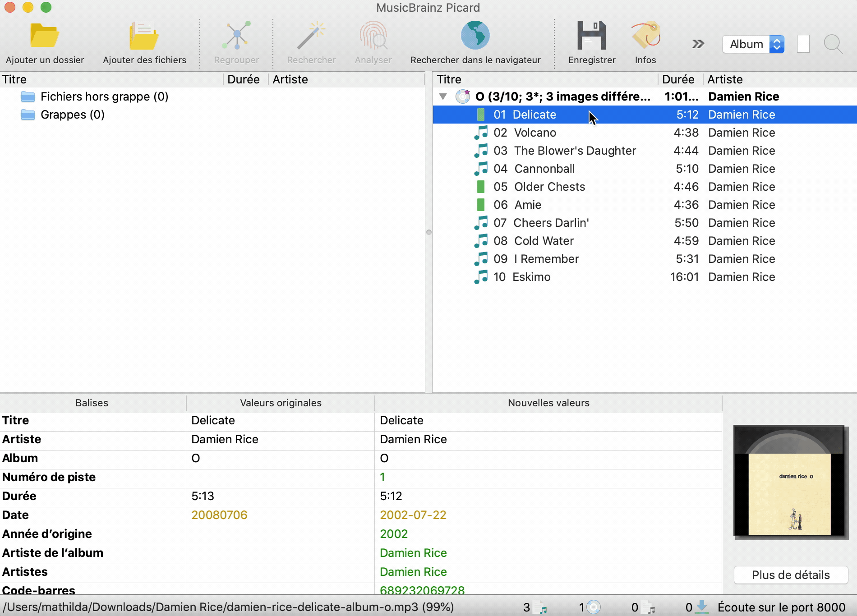Select Fichiers hors grappe (0) row

coord(212,97)
